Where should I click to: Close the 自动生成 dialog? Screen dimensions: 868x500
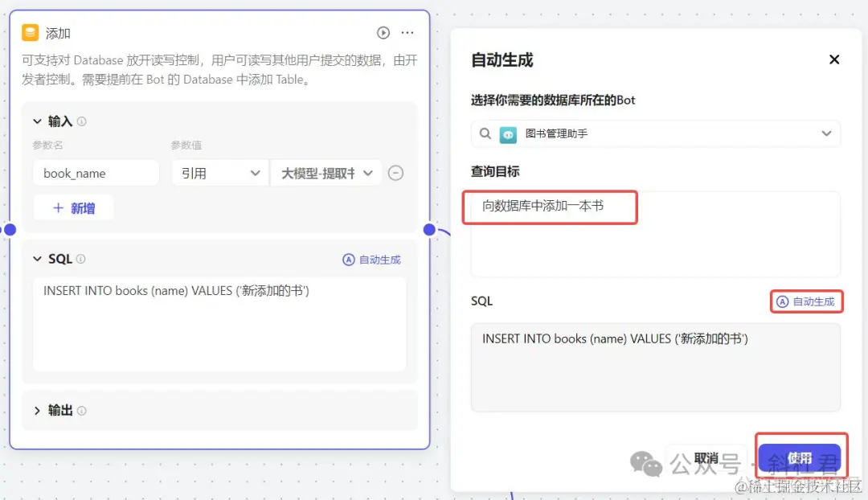tap(834, 59)
